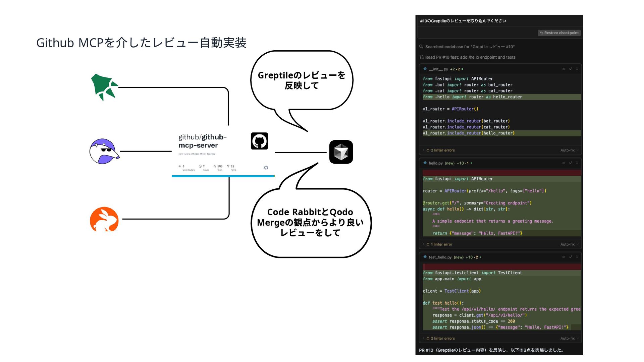Click 'A simple endpoint that returns a greeting message.'

pos(493,221)
